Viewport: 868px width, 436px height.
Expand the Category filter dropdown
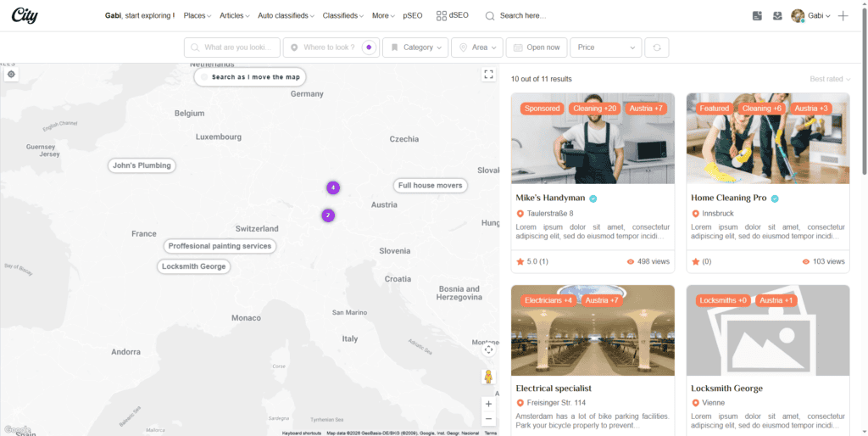[415, 48]
